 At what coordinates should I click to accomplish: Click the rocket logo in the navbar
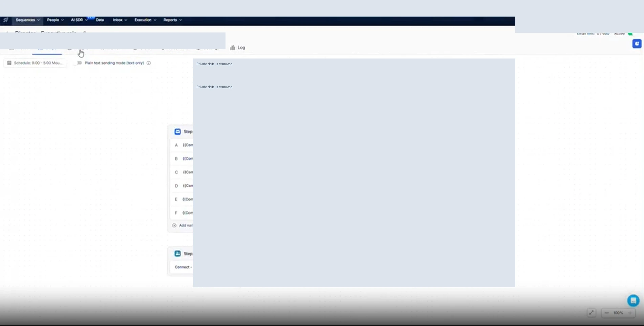pyautogui.click(x=6, y=20)
